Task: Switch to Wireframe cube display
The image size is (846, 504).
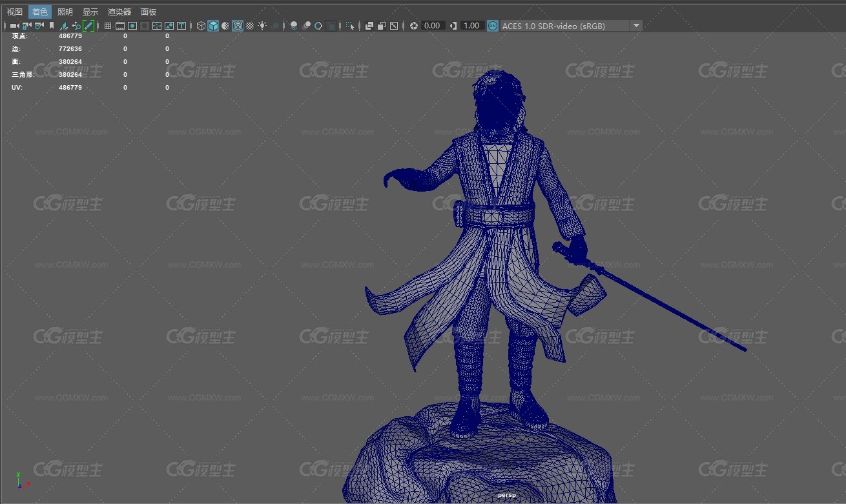Action: coord(201,26)
